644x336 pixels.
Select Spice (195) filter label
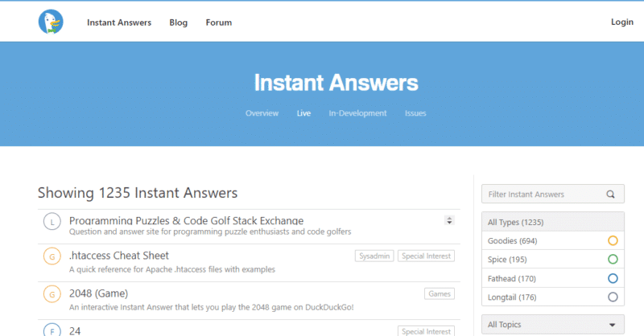click(x=507, y=260)
